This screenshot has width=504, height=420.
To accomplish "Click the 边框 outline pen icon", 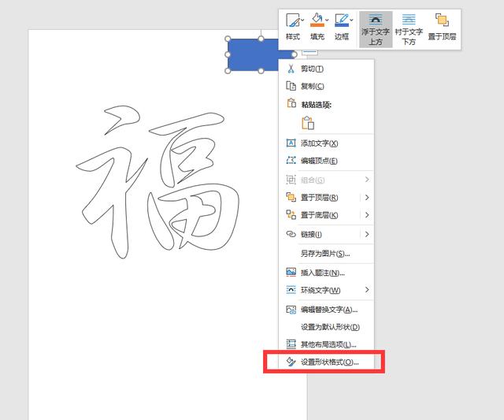I will 341,20.
